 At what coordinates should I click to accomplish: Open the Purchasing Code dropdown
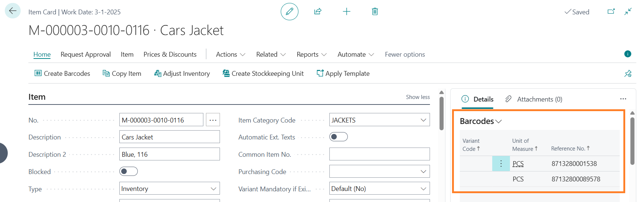pyautogui.click(x=423, y=171)
